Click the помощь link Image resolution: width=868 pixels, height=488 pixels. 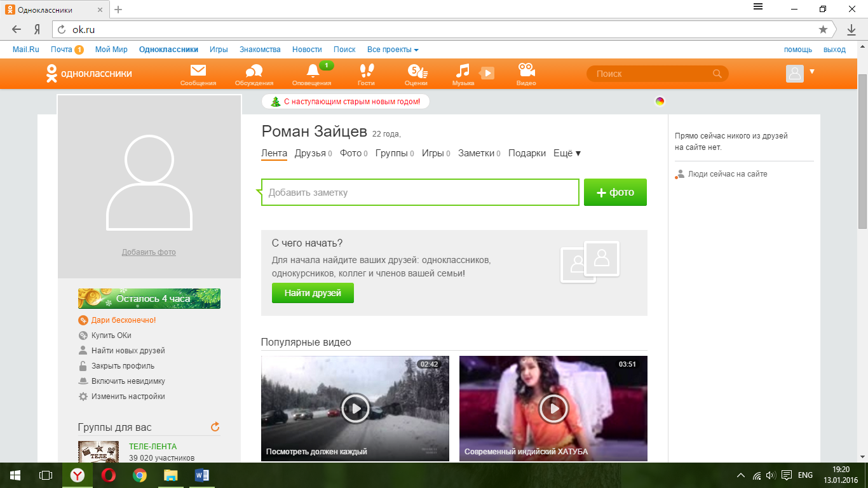tap(797, 50)
